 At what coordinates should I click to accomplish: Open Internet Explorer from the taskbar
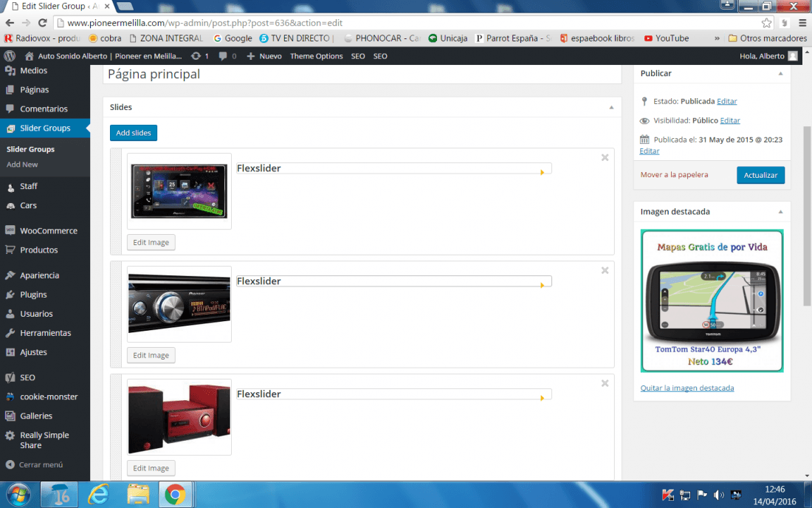pos(98,495)
